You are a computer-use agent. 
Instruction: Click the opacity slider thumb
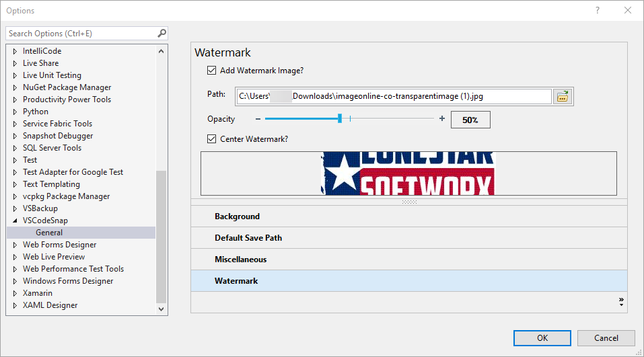(340, 118)
